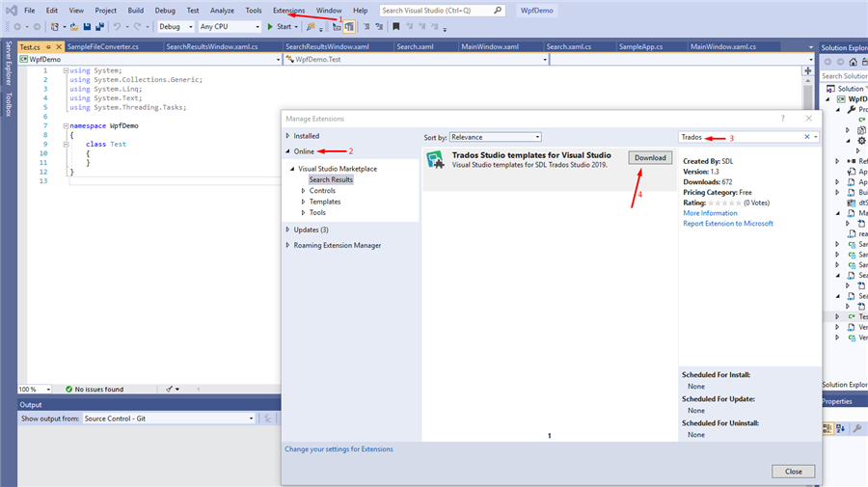Click the Download button for Trados templates
868x487 pixels.
650,158
